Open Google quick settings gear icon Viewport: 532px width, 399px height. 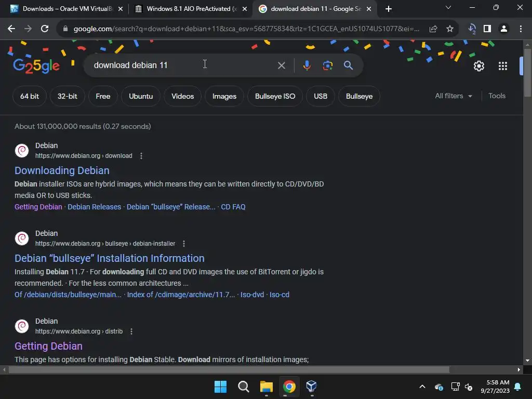[478, 66]
